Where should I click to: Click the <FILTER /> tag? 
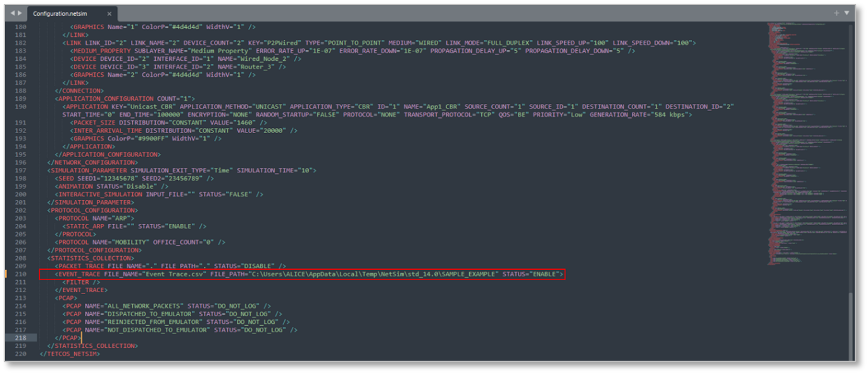(x=81, y=282)
